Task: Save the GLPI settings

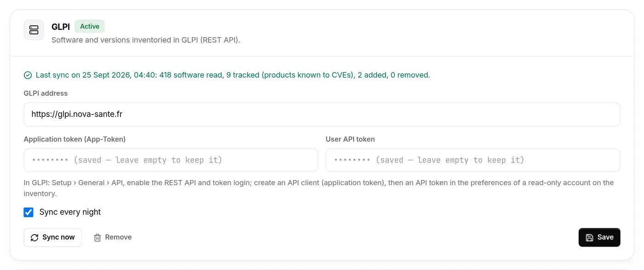Action: [599, 237]
